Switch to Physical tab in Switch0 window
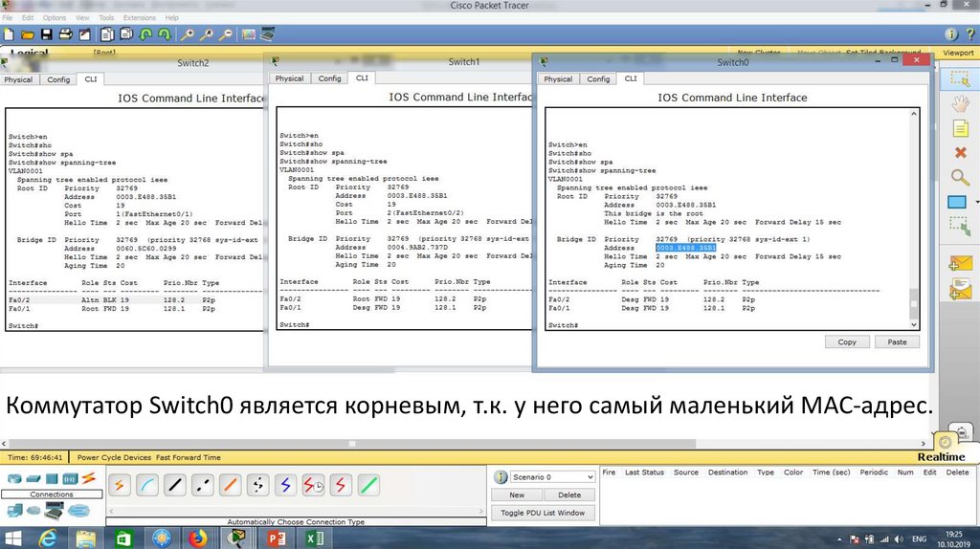The height and width of the screenshot is (549, 980). [x=558, y=79]
